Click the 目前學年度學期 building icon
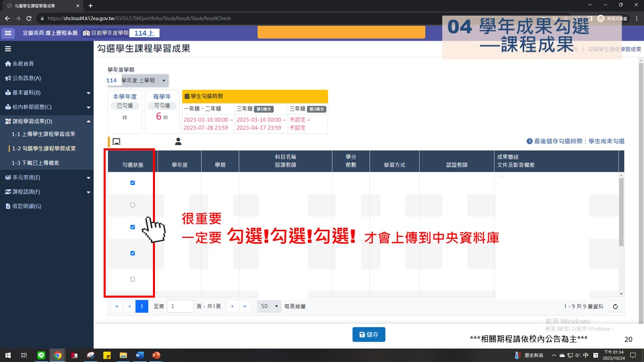Screen dimensions: 644x362 (87, 33)
